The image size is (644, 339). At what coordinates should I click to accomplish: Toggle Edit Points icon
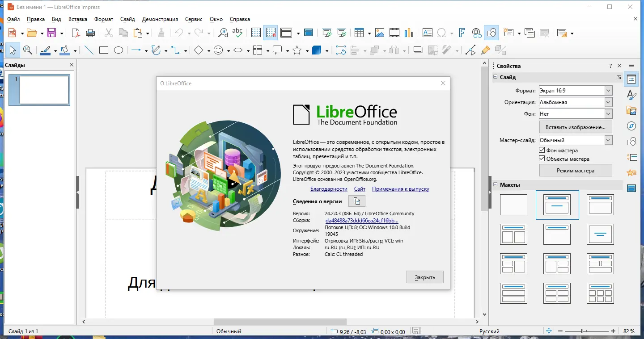coord(470,50)
